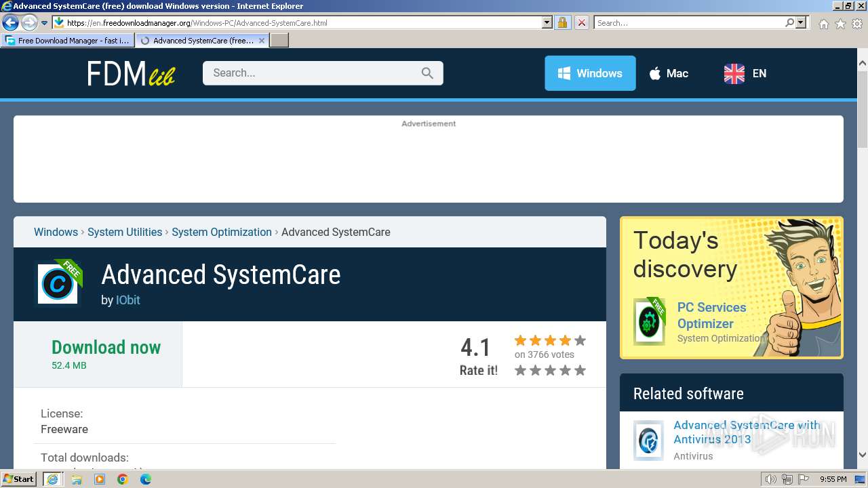
Task: Click the 9:55 PM taskbar clock
Action: (x=833, y=479)
